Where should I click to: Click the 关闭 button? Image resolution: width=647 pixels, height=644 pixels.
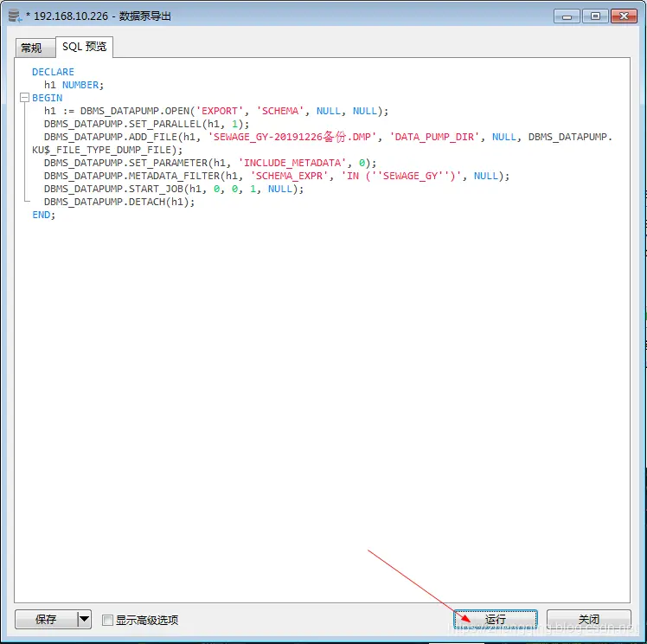coord(588,619)
